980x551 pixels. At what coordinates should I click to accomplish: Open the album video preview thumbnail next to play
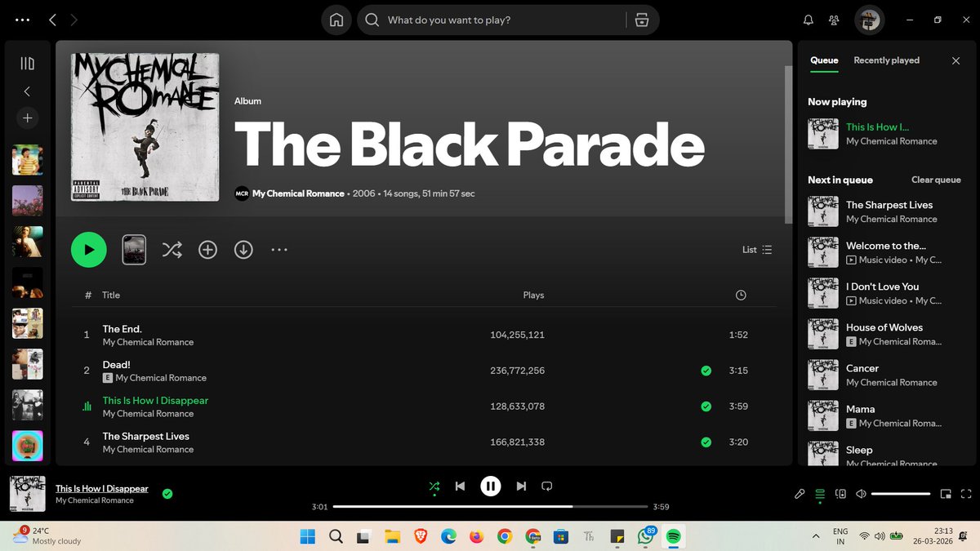click(x=134, y=250)
